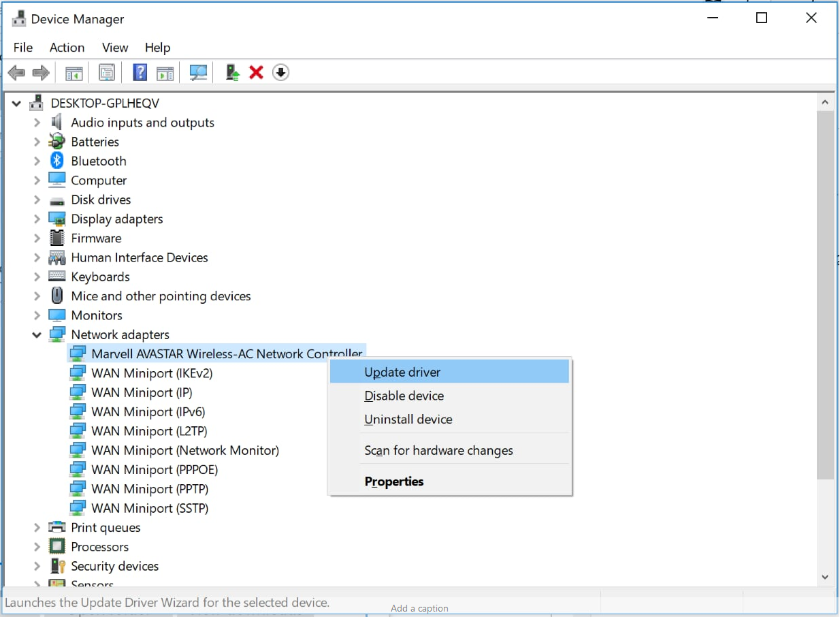This screenshot has height=617, width=840.
Task: Select the Security devices label
Action: (x=114, y=566)
